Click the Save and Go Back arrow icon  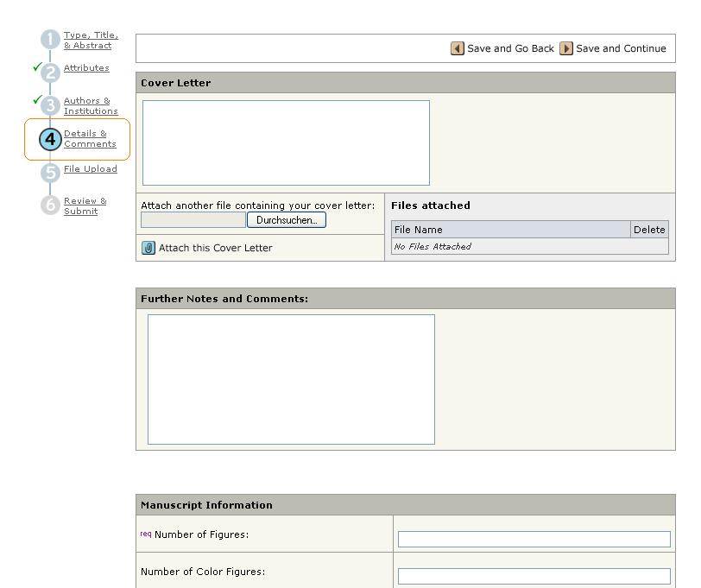458,48
